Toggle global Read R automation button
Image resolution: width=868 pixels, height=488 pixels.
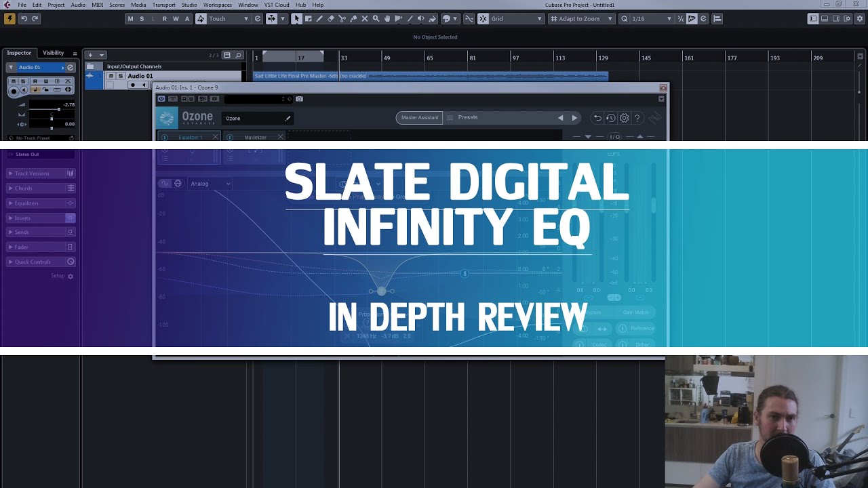(164, 18)
